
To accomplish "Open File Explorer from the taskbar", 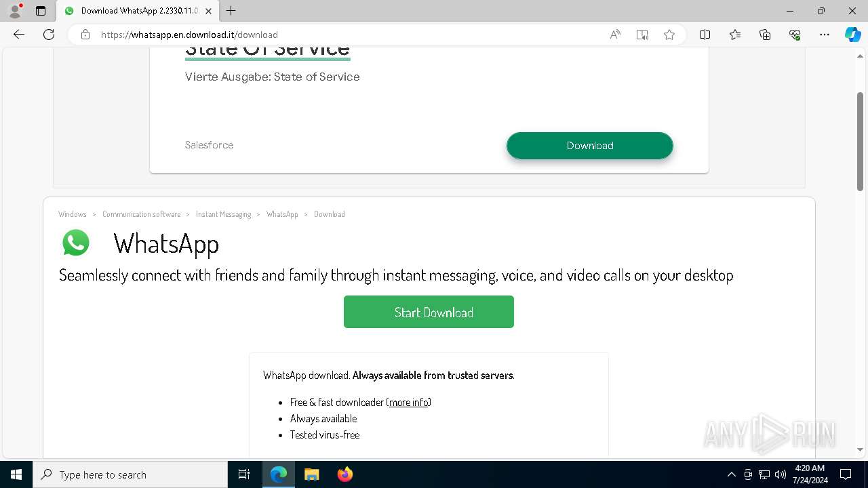I will (312, 474).
